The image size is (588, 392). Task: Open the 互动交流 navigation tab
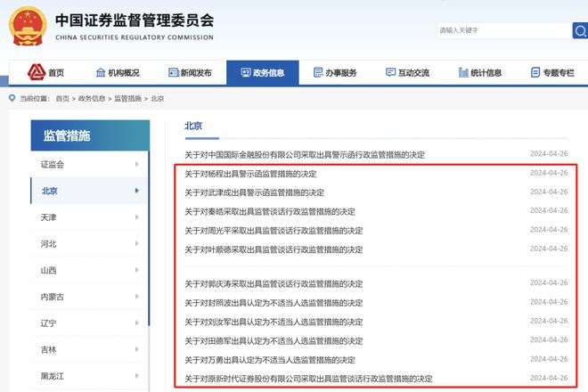408,72
